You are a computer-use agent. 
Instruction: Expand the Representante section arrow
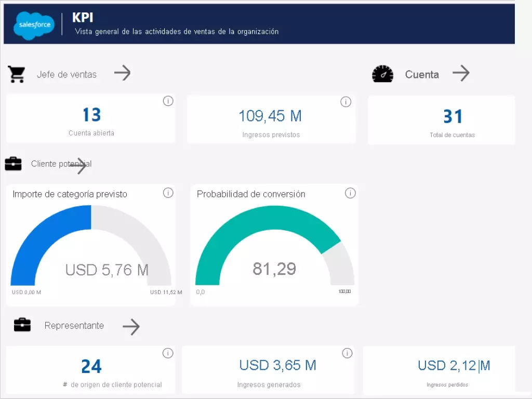[131, 327]
